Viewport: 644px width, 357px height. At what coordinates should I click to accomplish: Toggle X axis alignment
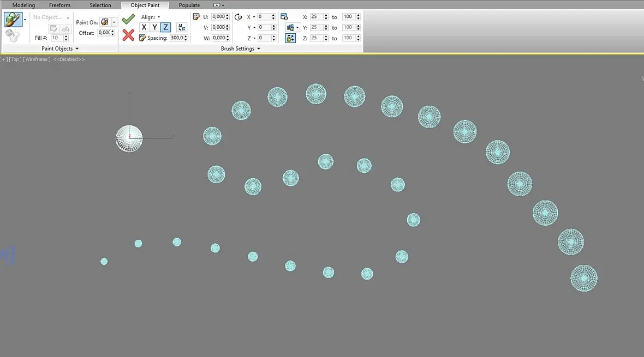point(144,27)
